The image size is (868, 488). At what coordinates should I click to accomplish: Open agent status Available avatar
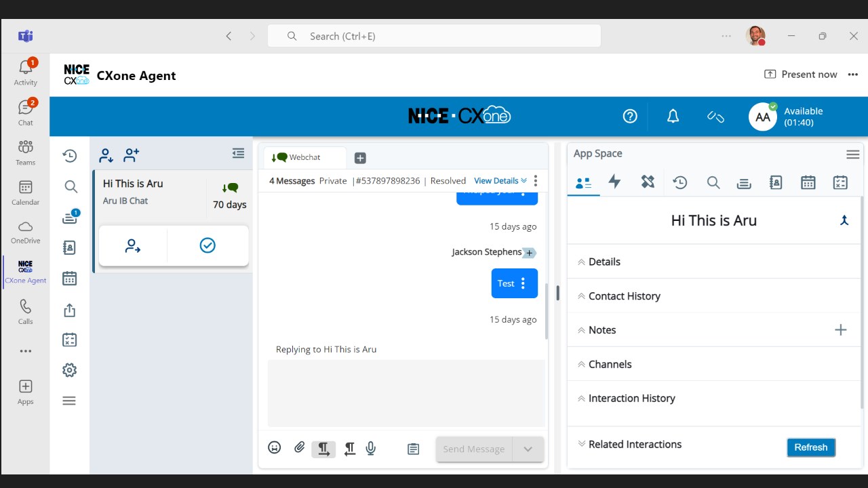pos(762,117)
